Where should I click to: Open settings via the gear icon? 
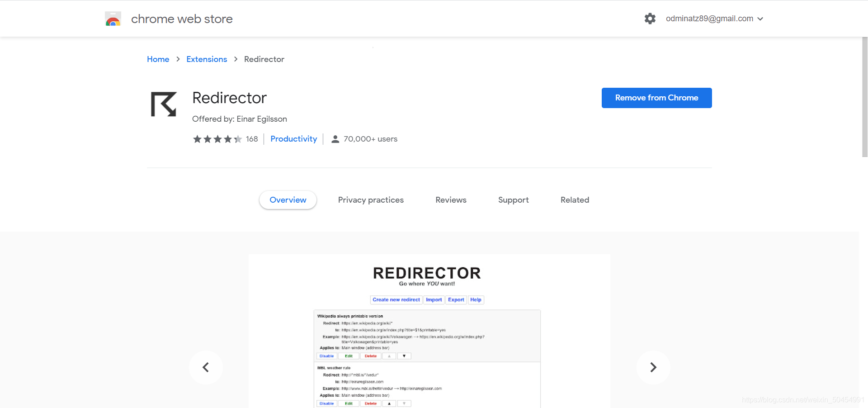click(x=650, y=19)
